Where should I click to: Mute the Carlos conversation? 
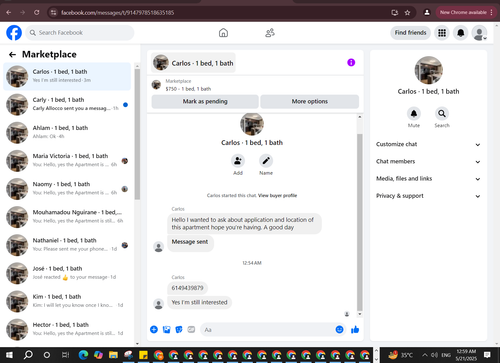coord(414,114)
